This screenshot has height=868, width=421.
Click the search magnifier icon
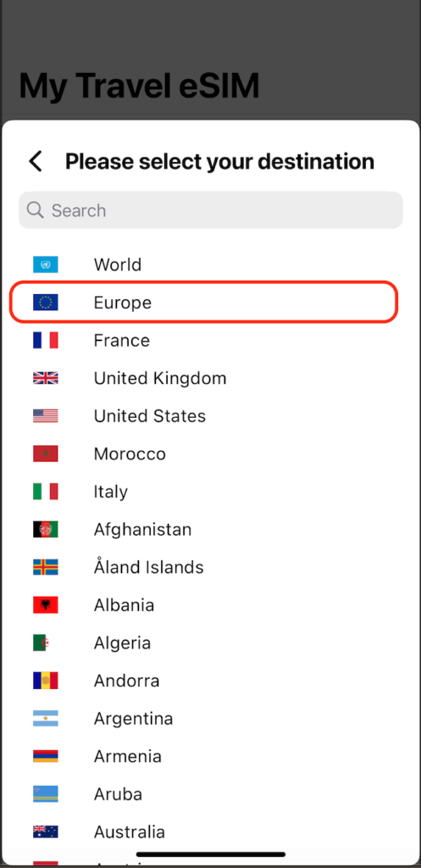[x=35, y=210]
